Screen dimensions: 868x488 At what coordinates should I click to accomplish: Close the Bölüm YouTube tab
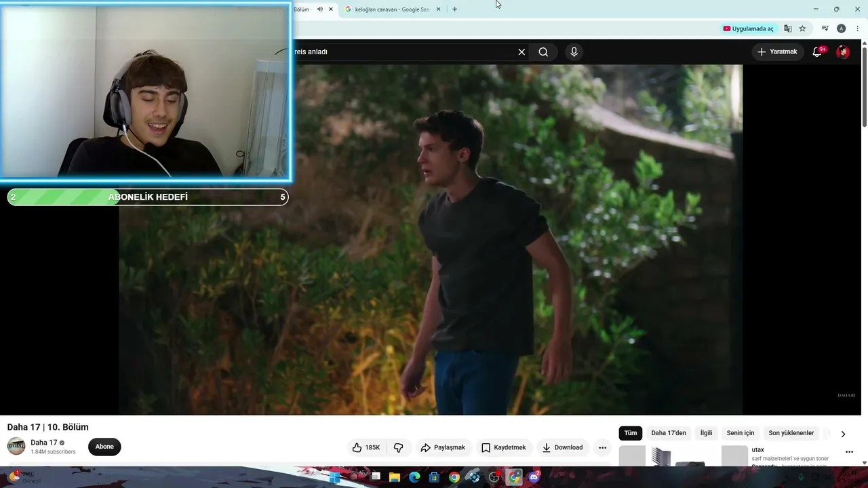tap(331, 9)
